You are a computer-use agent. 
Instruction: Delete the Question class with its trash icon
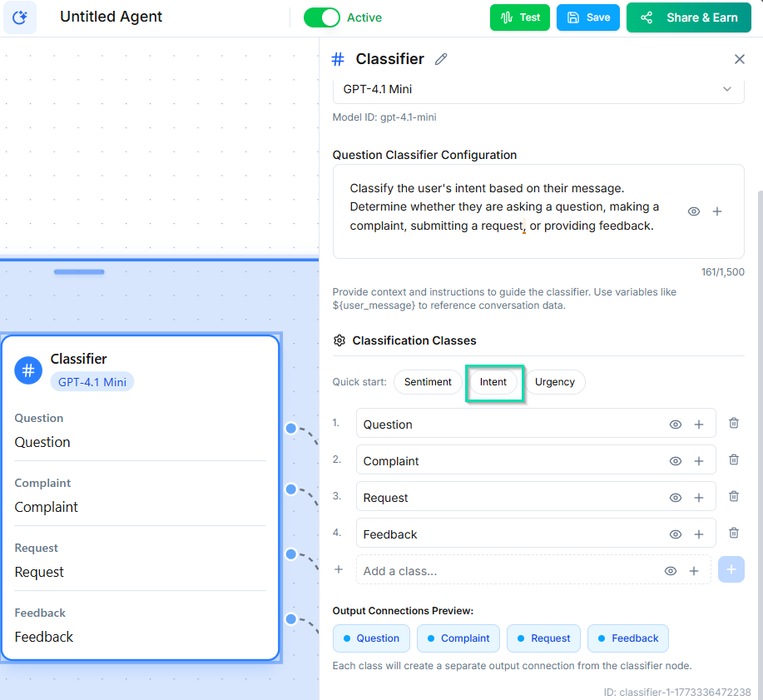coord(733,423)
